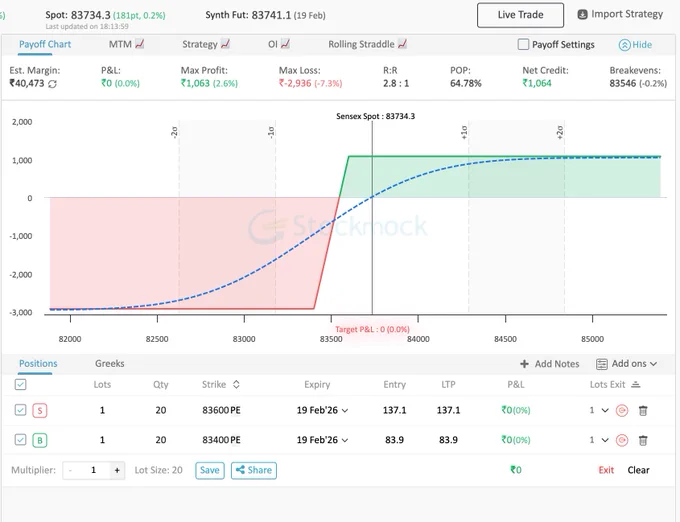This screenshot has height=522, width=680.
Task: Click the Rolling Straddle chart icon
Action: click(x=402, y=44)
